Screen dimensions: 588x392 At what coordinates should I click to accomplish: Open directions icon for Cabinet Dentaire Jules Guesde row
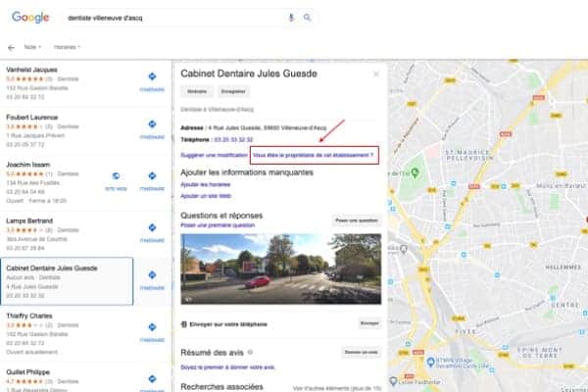(152, 275)
